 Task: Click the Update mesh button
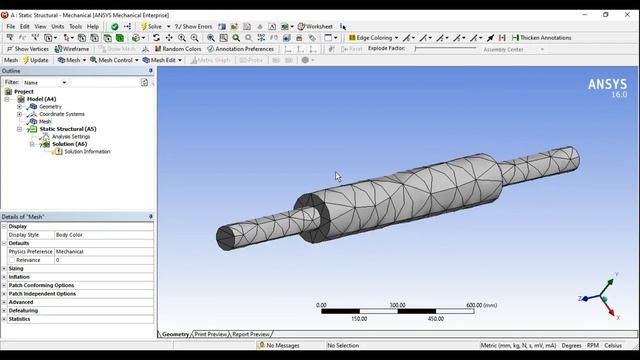tap(36, 60)
